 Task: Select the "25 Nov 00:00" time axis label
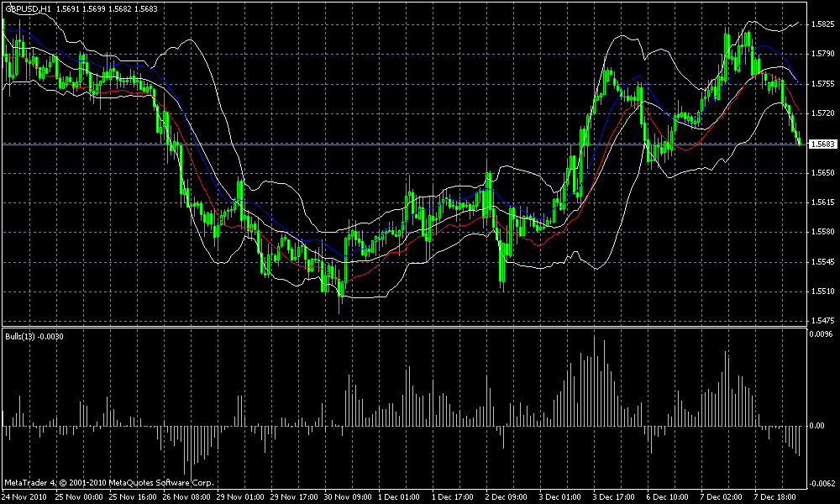pos(81,497)
